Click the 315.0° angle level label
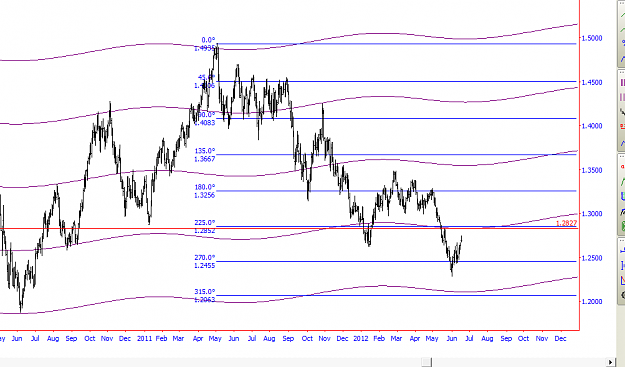Viewport: 625px width, 367px height. [x=205, y=291]
